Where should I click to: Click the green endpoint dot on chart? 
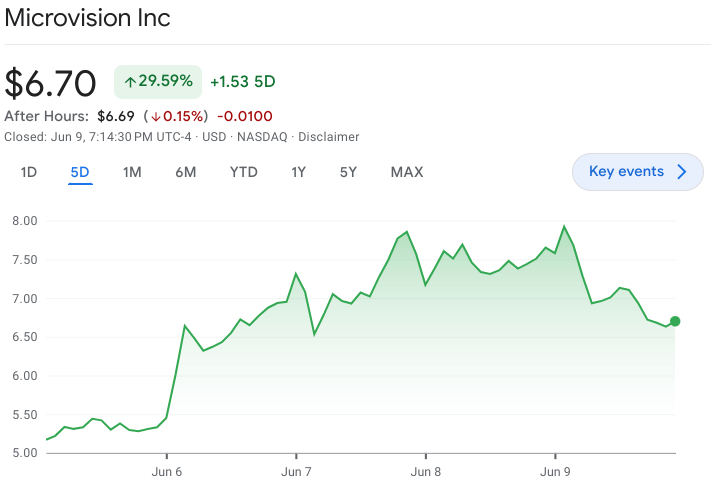(675, 321)
